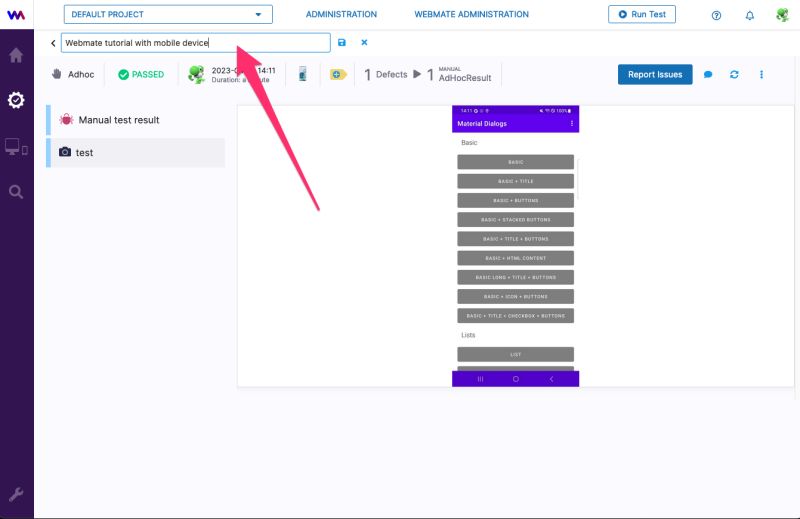Go to WEBMATE ADMINISTRATION menu
Image resolution: width=800 pixels, height=519 pixels.
[471, 14]
